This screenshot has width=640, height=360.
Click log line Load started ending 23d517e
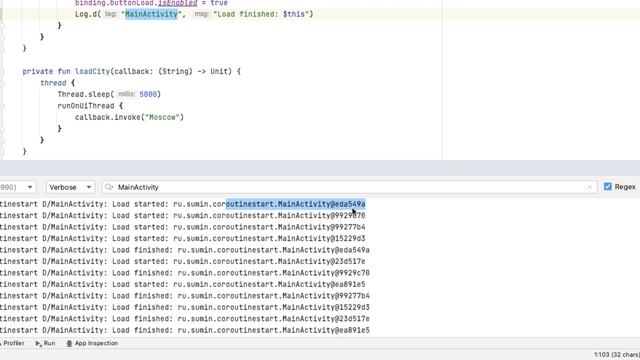coord(182,261)
